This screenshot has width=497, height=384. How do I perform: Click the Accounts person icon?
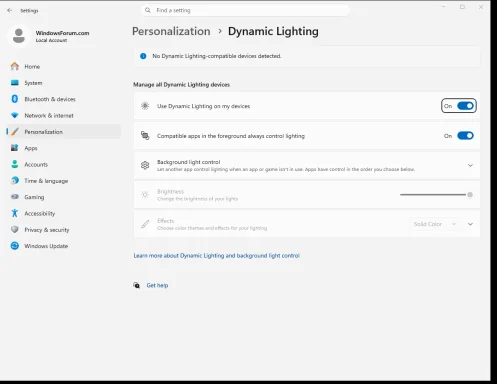coord(15,164)
